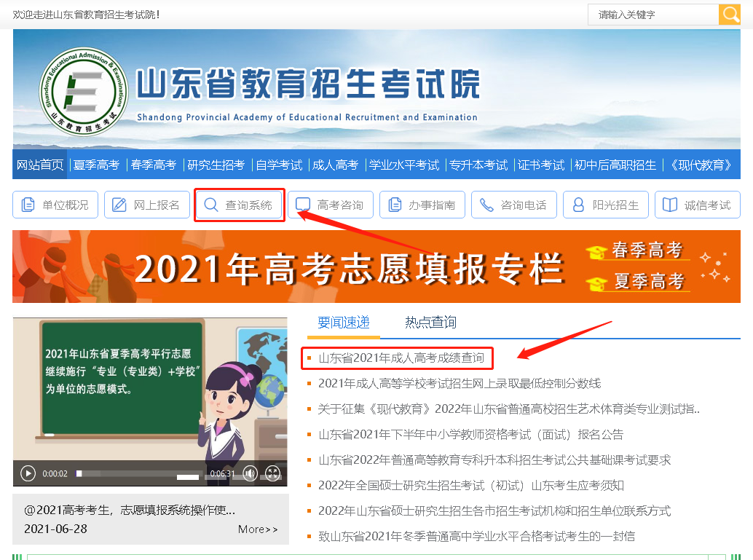Click the orange search magnifier button
Viewport: 753px width, 560px height.
[729, 15]
